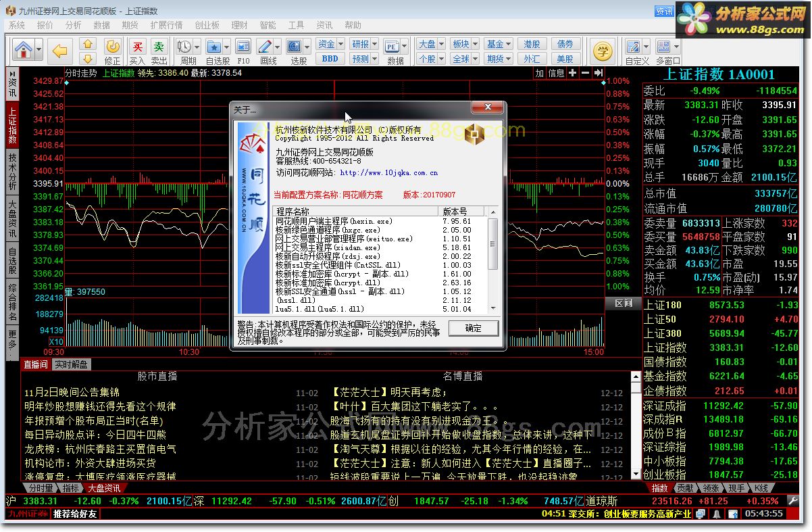This screenshot has height=532, width=812.
Task: Open the 报价 menu
Action: coord(45,25)
